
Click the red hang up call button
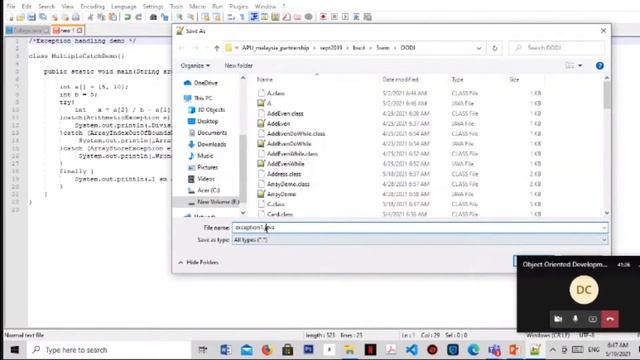[610, 319]
